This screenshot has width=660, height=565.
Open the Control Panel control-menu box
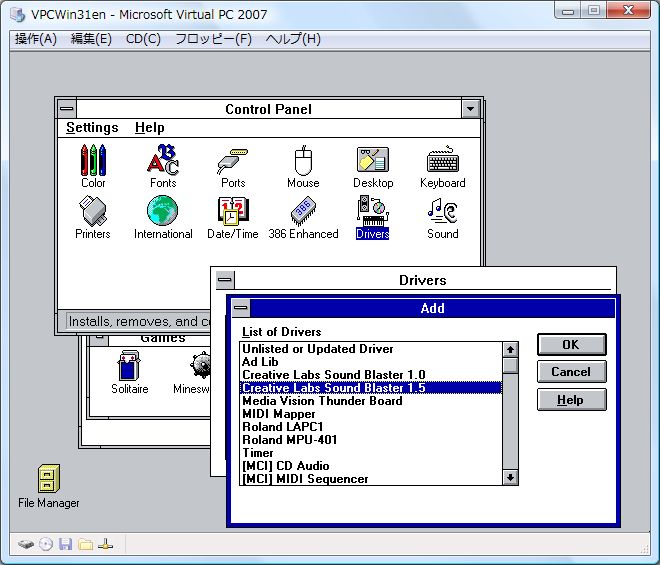tap(67, 109)
